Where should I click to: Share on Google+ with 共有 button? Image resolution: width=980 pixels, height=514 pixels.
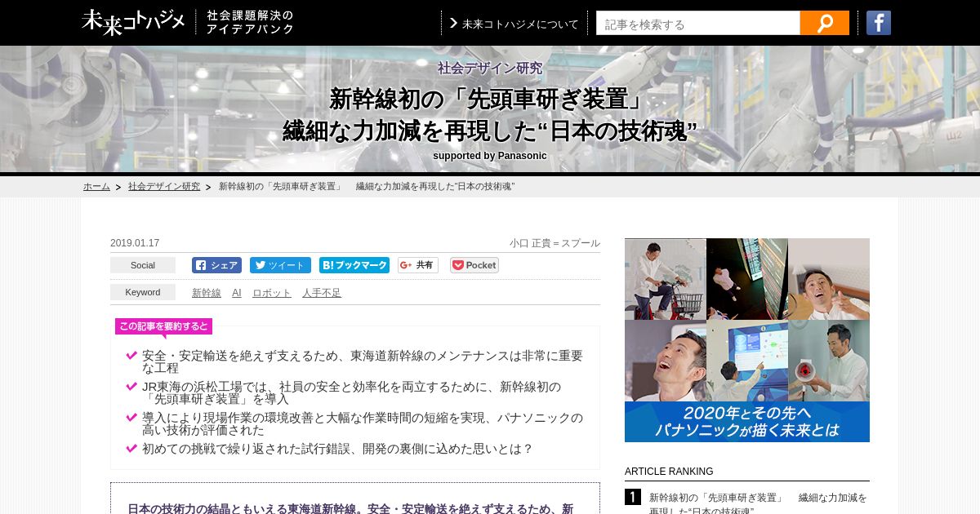[x=418, y=265]
